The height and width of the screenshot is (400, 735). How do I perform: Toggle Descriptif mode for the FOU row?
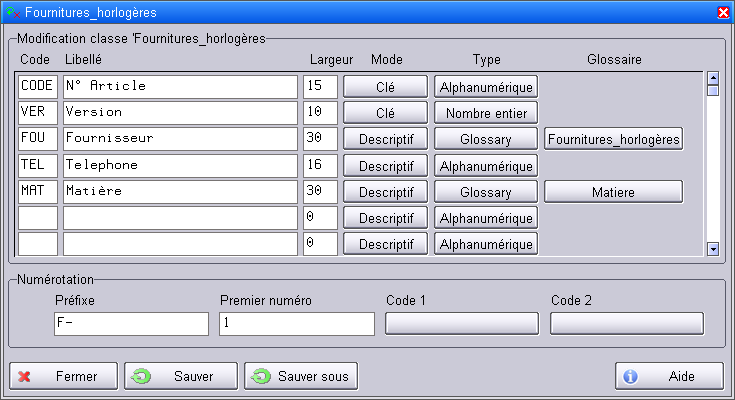point(385,139)
